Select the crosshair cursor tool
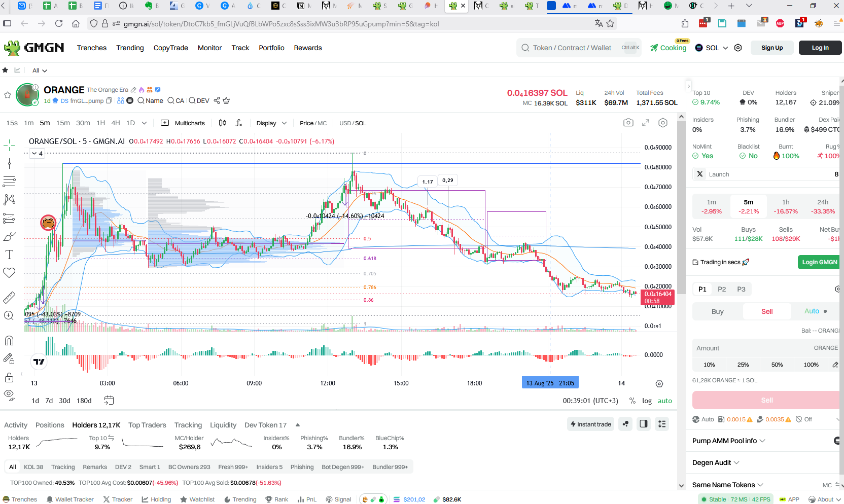The height and width of the screenshot is (504, 844). 9,146
